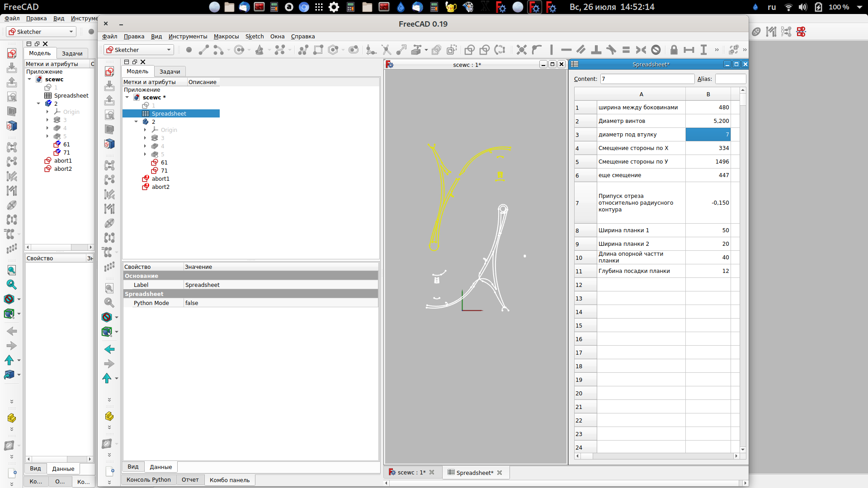This screenshot has width=868, height=488.
Task: Select the Create rectangle tool
Action: 319,50
